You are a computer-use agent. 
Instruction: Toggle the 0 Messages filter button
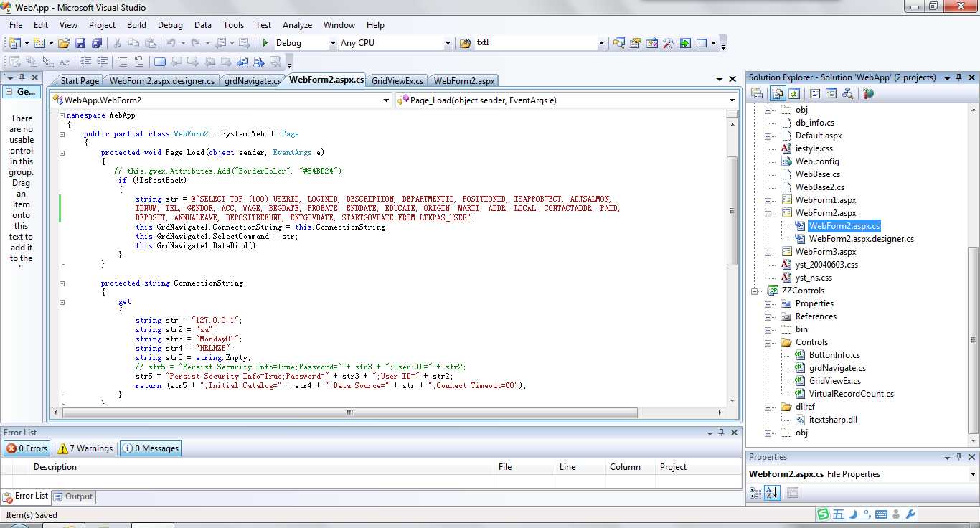[150, 448]
